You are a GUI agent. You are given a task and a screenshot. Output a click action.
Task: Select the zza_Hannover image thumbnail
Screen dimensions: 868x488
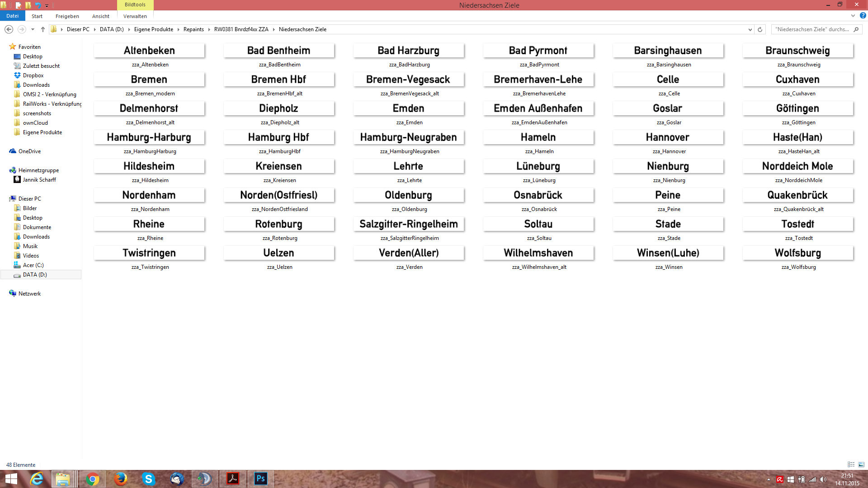(x=668, y=137)
